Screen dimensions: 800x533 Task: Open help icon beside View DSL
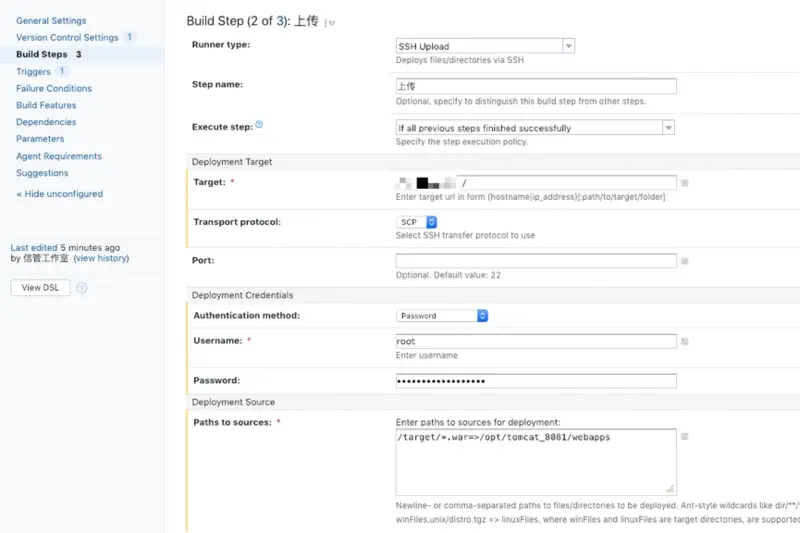[x=82, y=288]
